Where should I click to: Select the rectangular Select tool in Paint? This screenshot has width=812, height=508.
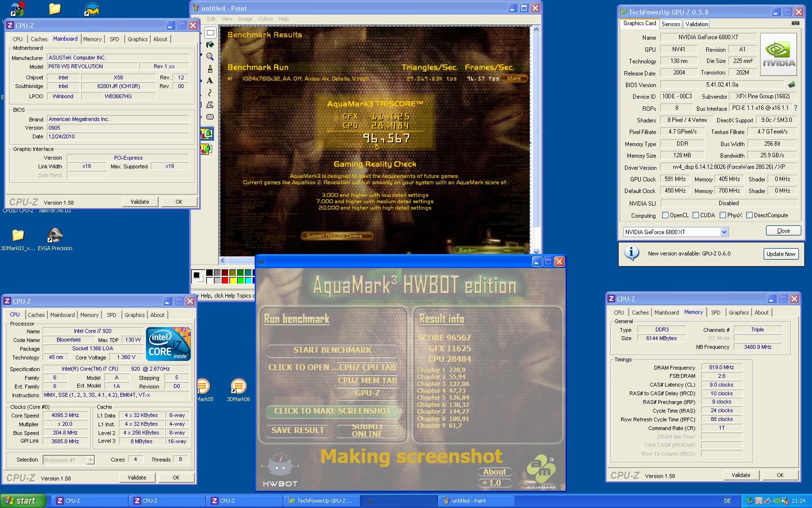(210, 33)
